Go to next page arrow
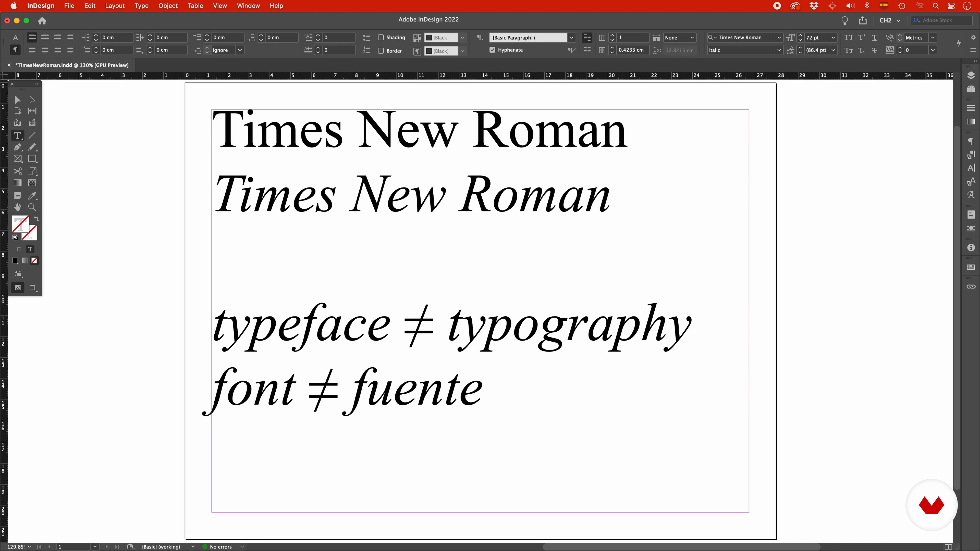The width and height of the screenshot is (980, 551). [x=106, y=547]
